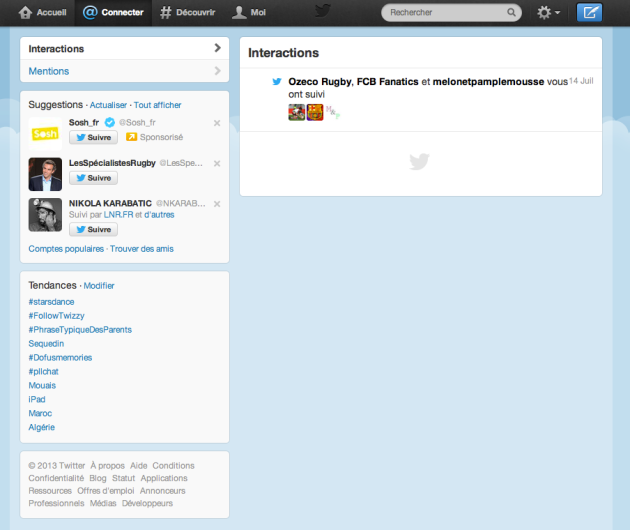Open the Mouais trend
The width and height of the screenshot is (630, 530).
42,385
